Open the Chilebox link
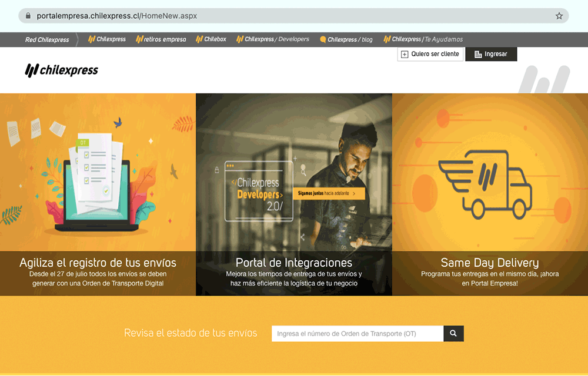 [x=211, y=39]
